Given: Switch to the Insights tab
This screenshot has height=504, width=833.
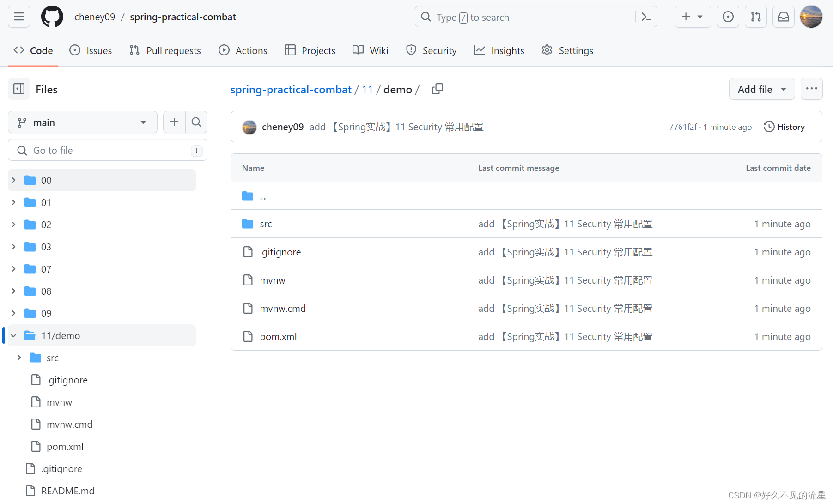Looking at the screenshot, I should click(x=499, y=50).
